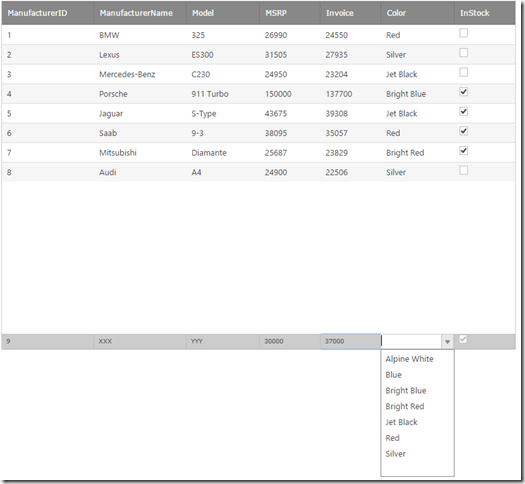Screen dimensions: 525x484
Task: Click the 9-3 model cell
Action: [x=223, y=133]
